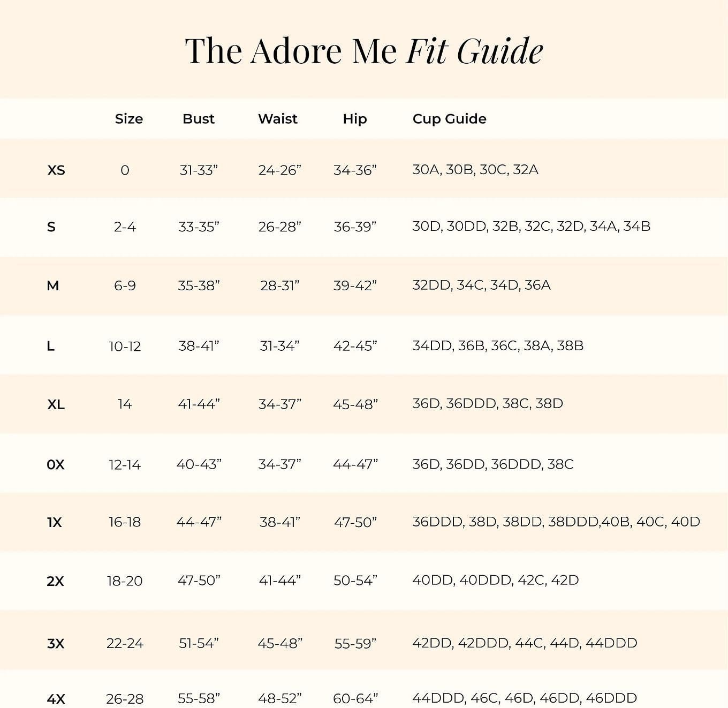Viewport: 728px width, 708px height.
Task: Click the cup guide text starting with 30A
Action: click(475, 170)
